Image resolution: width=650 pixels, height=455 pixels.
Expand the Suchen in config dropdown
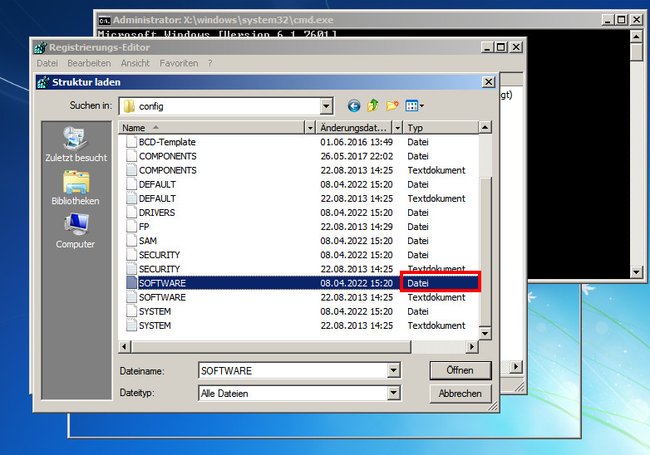(x=327, y=106)
